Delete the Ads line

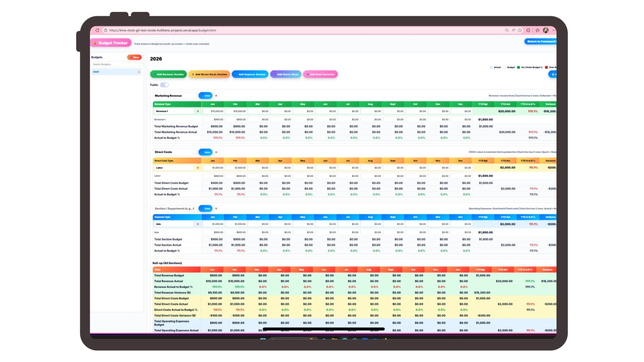click(198, 224)
